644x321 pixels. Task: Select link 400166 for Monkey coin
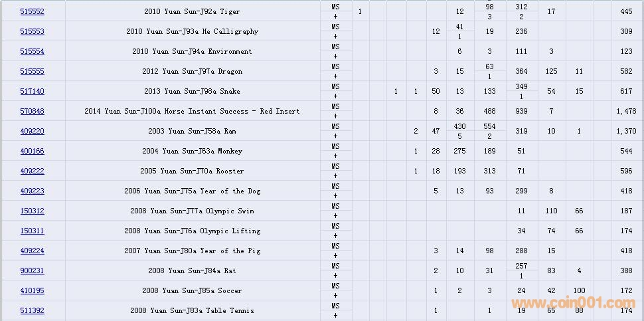[32, 151]
